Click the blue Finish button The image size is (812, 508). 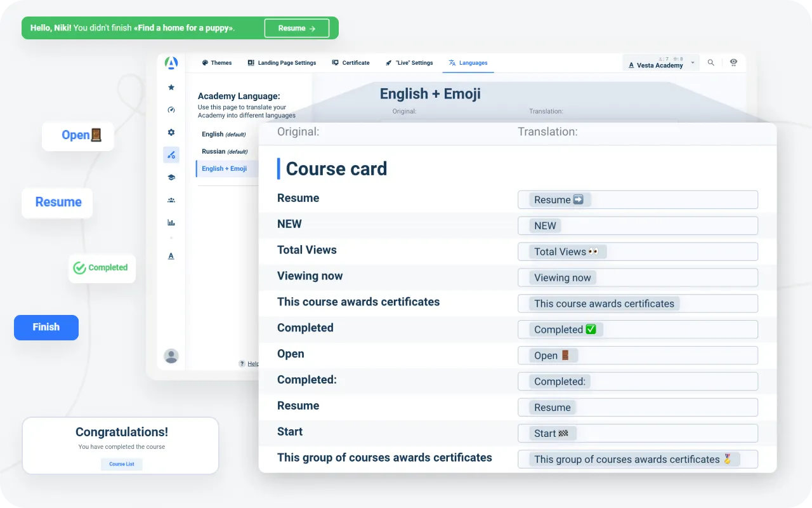pos(46,327)
